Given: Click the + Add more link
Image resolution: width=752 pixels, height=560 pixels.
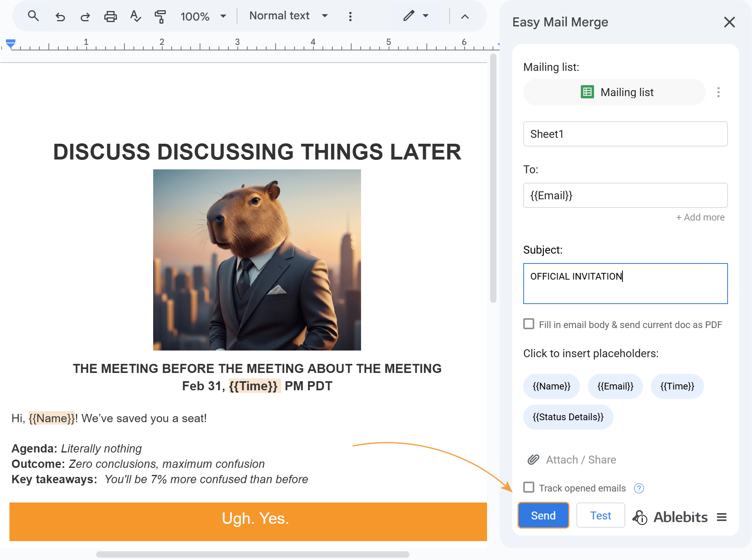Looking at the screenshot, I should click(700, 217).
